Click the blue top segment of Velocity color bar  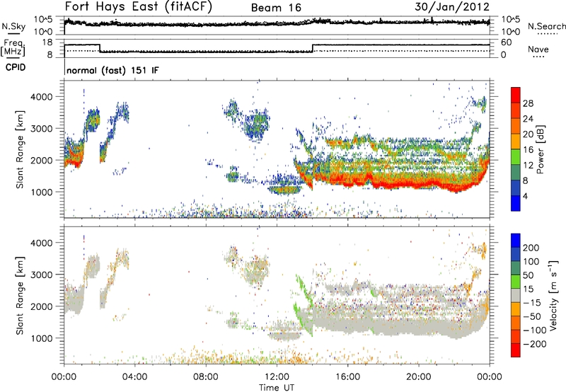pyautogui.click(x=516, y=241)
